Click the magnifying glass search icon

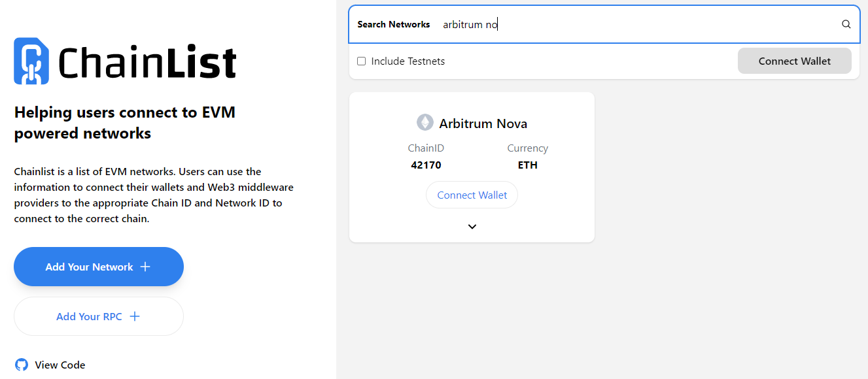click(x=846, y=24)
